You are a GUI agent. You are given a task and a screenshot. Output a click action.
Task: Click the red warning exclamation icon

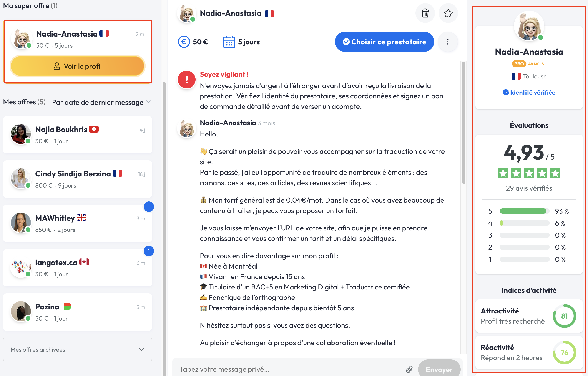tap(187, 80)
